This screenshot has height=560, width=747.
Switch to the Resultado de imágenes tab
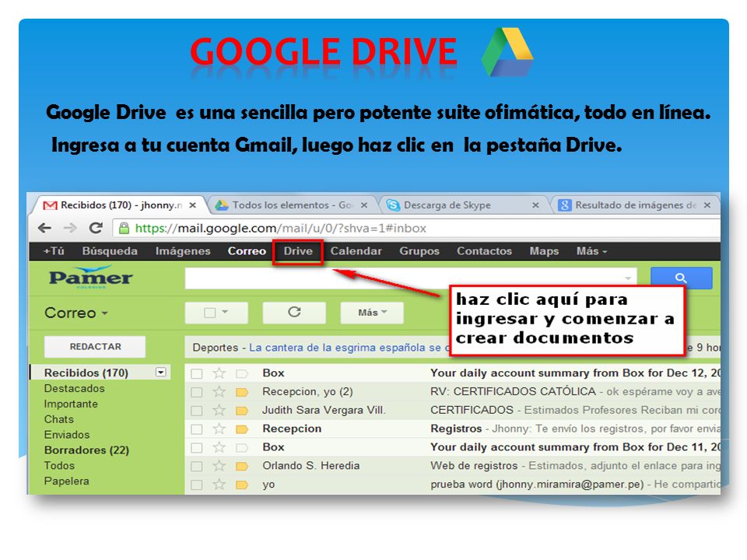click(635, 205)
